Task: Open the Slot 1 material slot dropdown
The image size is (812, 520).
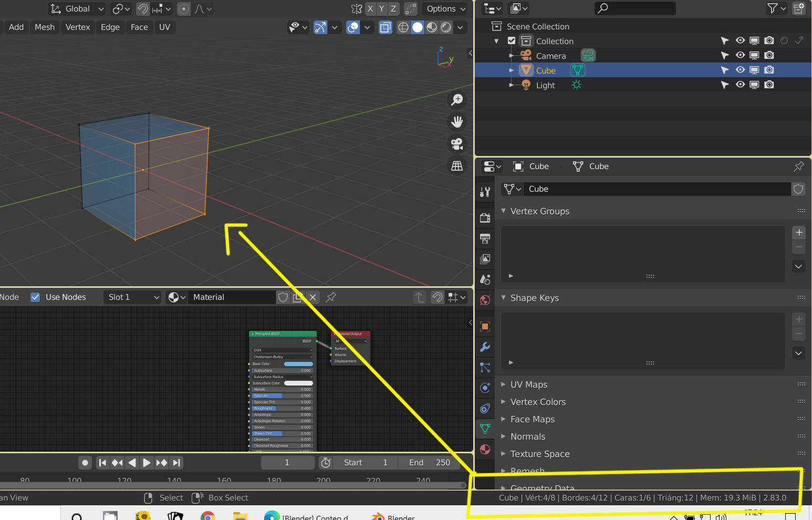Action: click(x=132, y=297)
